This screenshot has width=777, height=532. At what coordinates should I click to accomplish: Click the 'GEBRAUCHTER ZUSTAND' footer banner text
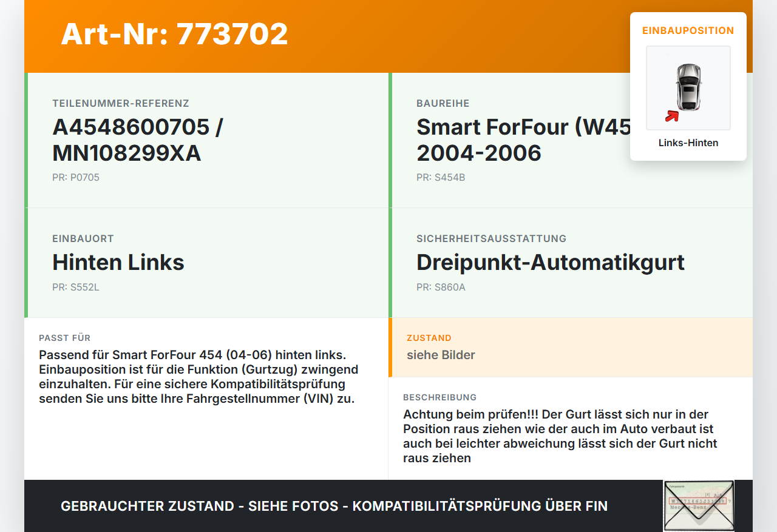(x=334, y=506)
